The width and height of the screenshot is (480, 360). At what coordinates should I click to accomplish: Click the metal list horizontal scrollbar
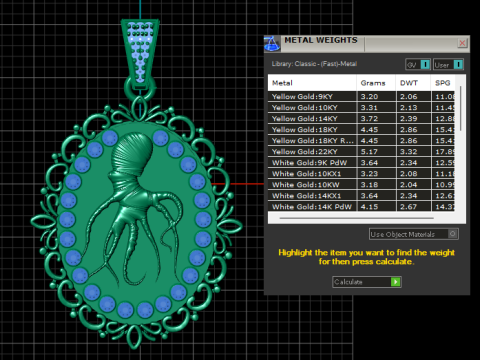(x=357, y=218)
